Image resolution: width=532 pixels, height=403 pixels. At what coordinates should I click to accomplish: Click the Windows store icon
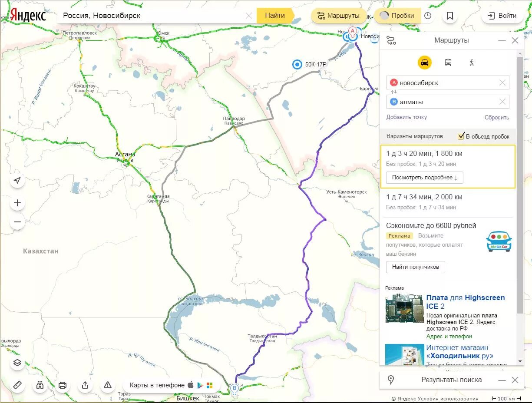209,385
